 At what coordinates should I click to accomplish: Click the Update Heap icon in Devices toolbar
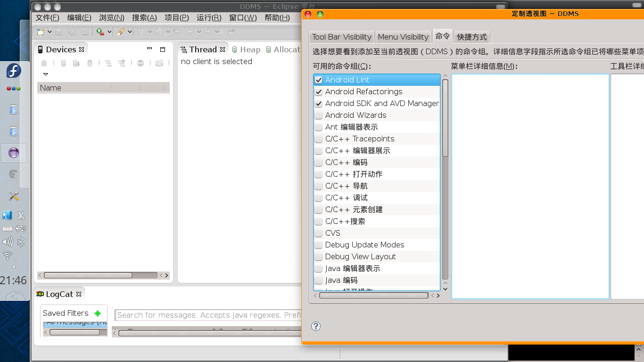63,63
